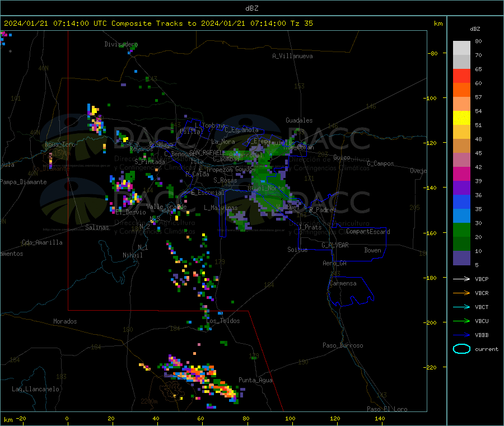504x426 pixels.
Task: Click the 'Los_Toldos' map label
Action: pos(223,321)
